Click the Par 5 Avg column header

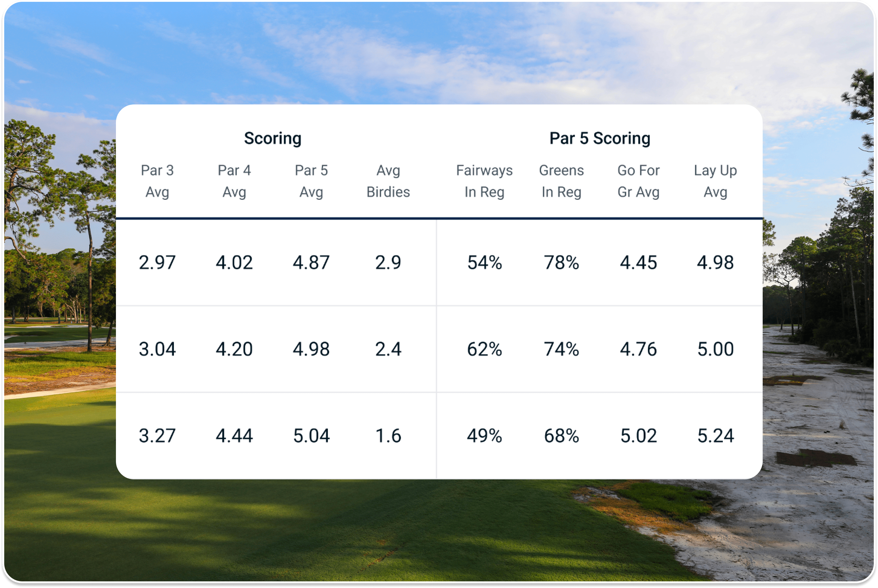(x=311, y=181)
